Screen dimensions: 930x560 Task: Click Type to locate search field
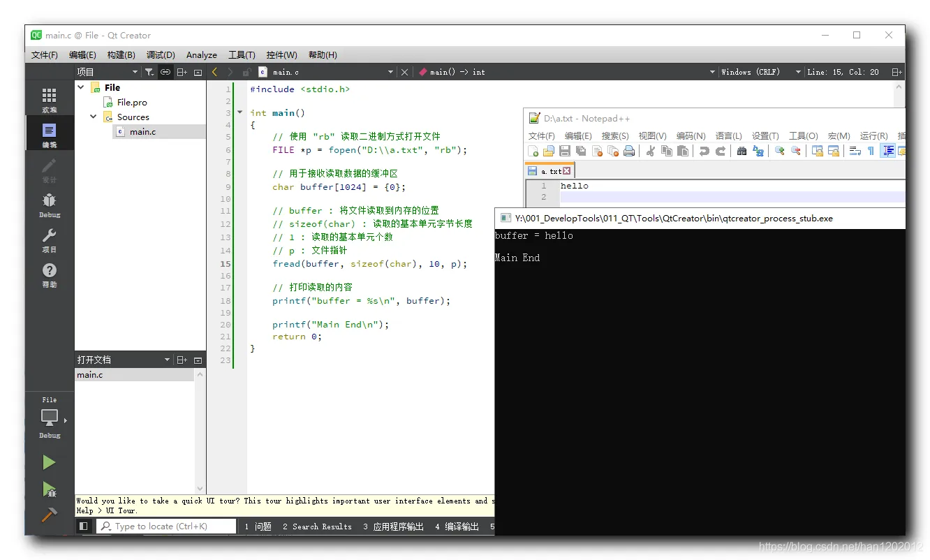coord(167,526)
